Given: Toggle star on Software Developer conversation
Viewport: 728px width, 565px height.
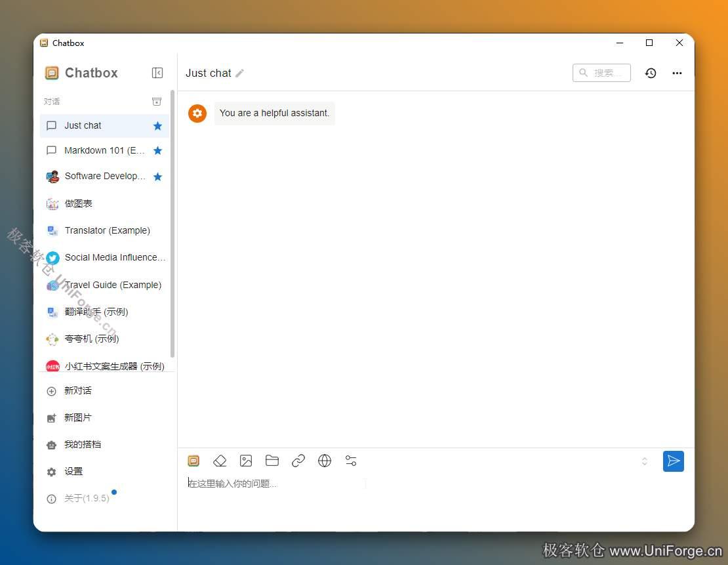Looking at the screenshot, I should coord(158,177).
